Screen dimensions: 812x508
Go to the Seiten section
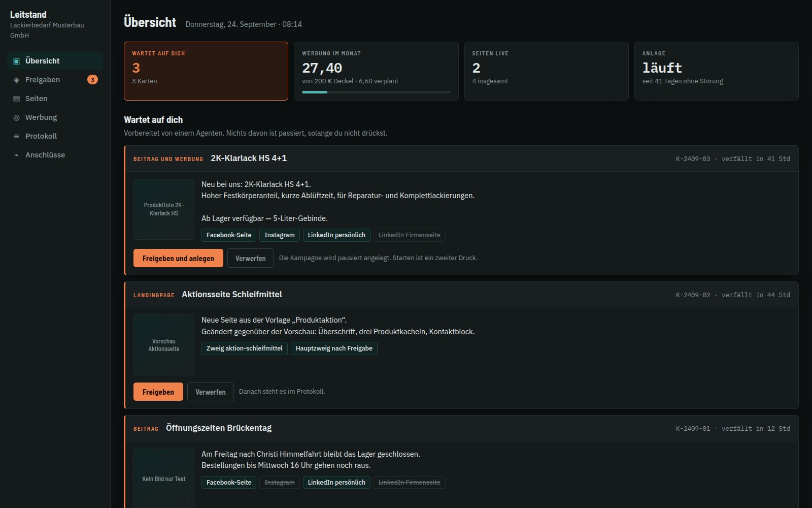point(55,99)
